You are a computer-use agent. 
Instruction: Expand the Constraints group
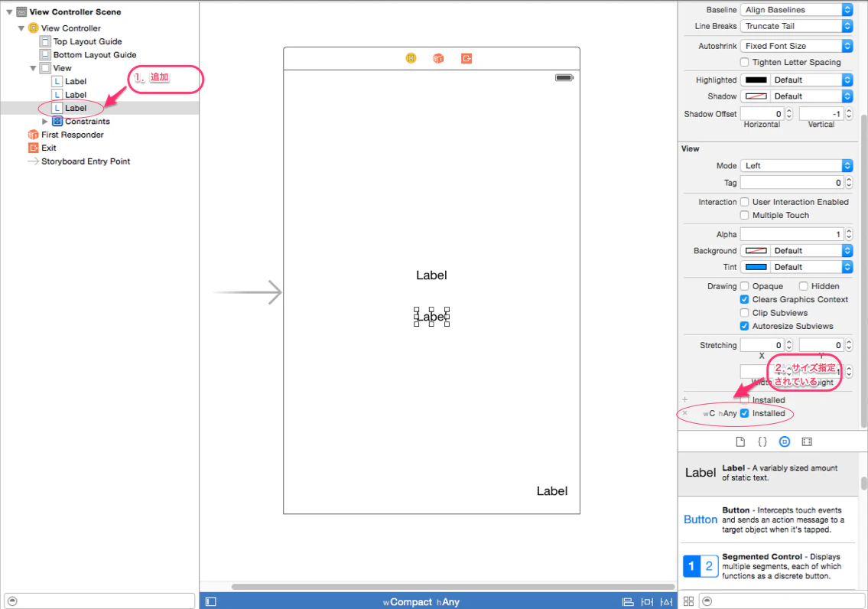click(x=45, y=121)
